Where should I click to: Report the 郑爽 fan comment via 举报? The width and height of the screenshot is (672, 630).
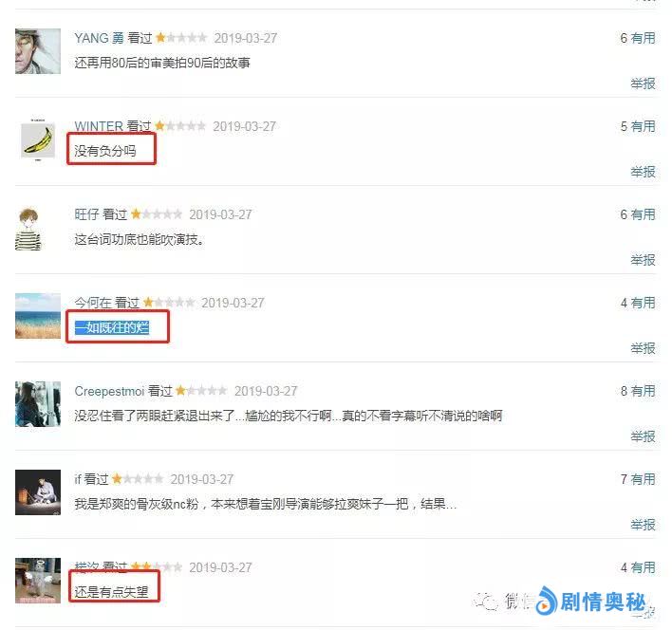tap(643, 525)
